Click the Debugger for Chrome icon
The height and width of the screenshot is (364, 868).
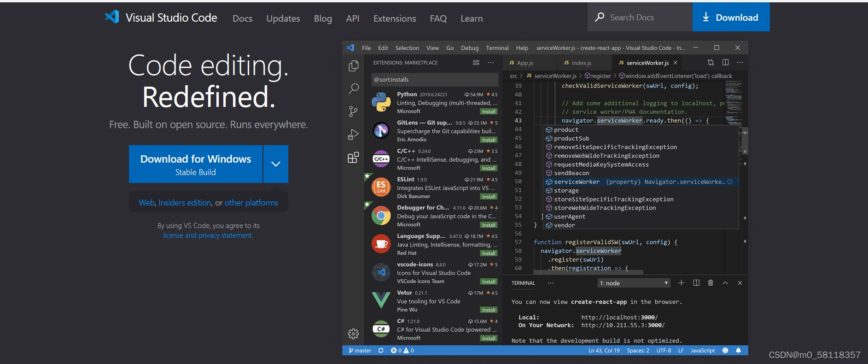click(x=381, y=216)
